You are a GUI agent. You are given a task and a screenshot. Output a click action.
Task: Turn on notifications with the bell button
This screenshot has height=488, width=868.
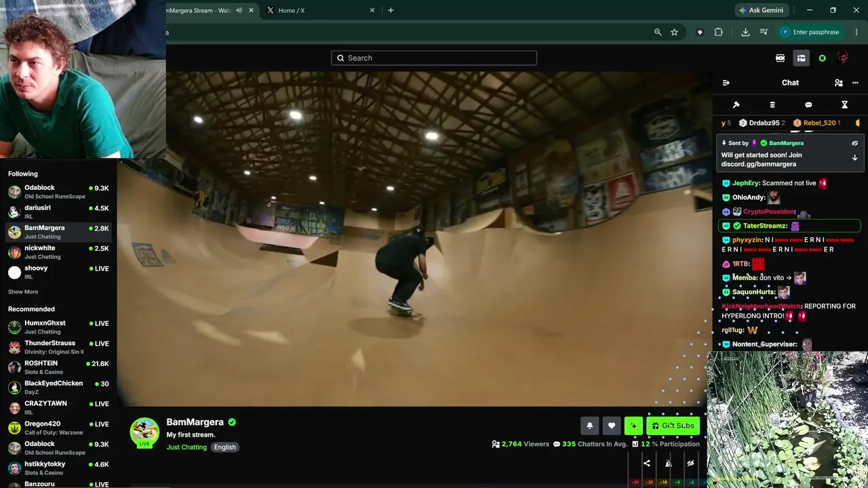coord(590,426)
